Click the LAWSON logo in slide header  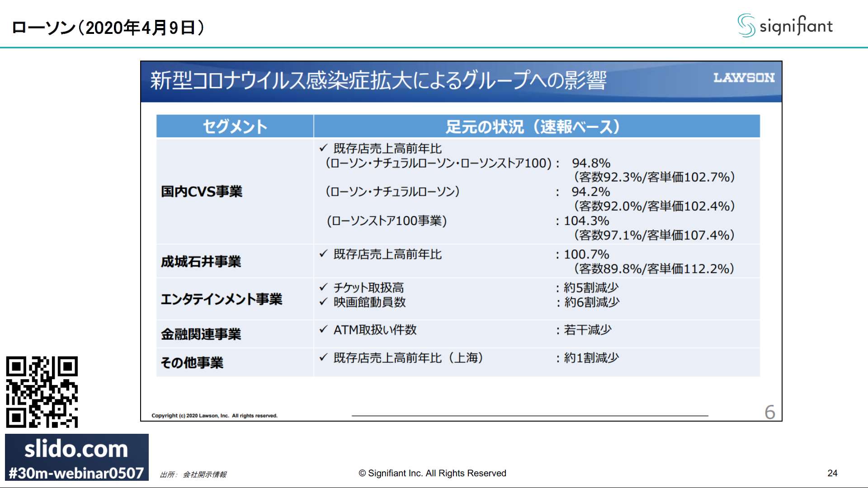point(744,78)
